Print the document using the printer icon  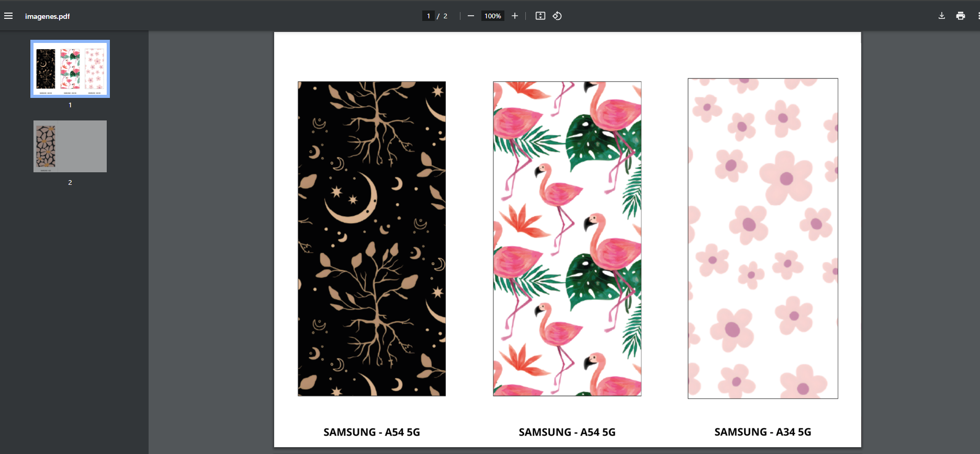click(x=960, y=16)
